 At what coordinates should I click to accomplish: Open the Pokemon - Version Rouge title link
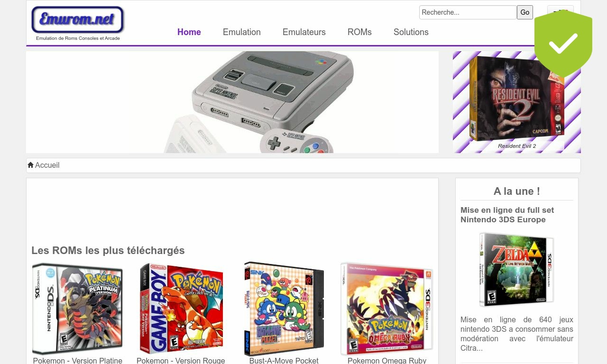pos(181,360)
